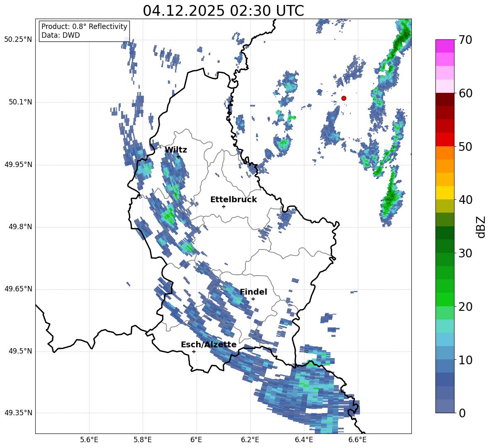Click the Product: 0.8° Reflectivity label
This screenshot has width=491, height=448.
[x=84, y=27]
